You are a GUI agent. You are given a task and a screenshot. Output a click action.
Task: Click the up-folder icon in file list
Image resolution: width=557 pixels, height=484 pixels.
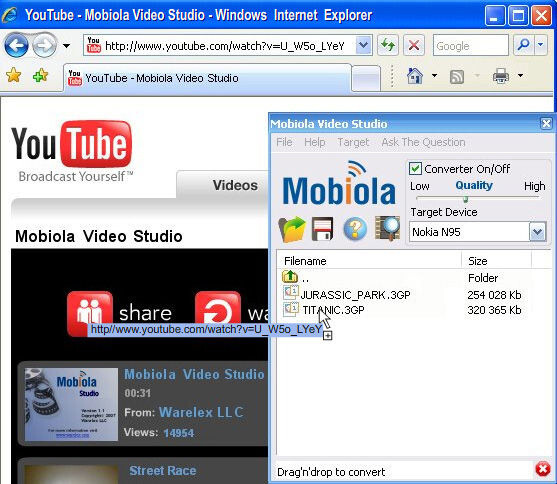pos(290,276)
